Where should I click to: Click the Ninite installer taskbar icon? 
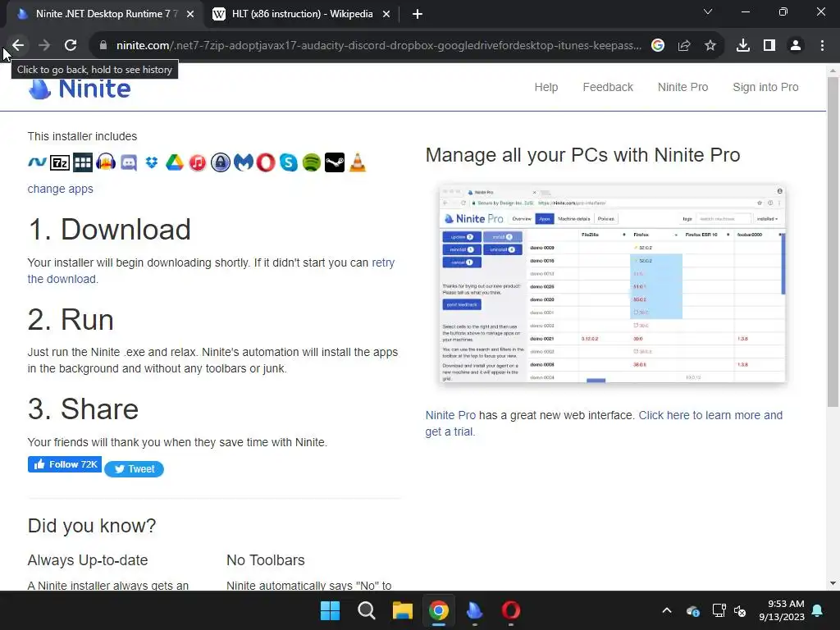[x=475, y=610]
